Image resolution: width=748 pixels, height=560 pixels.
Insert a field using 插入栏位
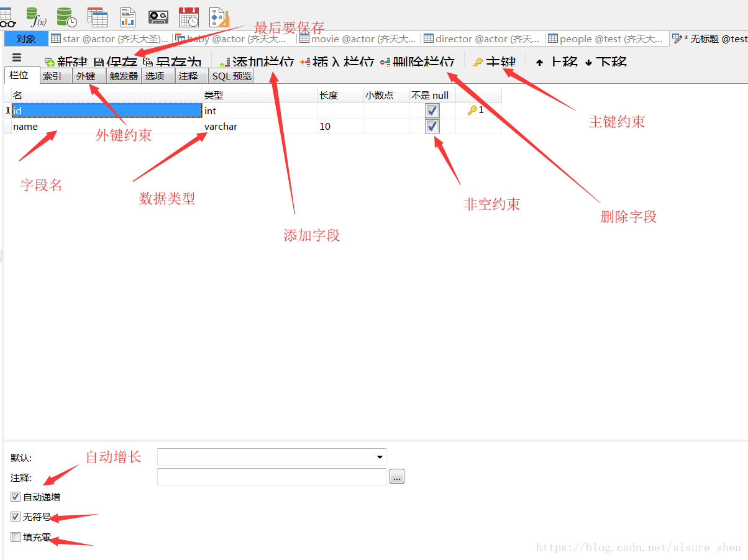pos(339,61)
